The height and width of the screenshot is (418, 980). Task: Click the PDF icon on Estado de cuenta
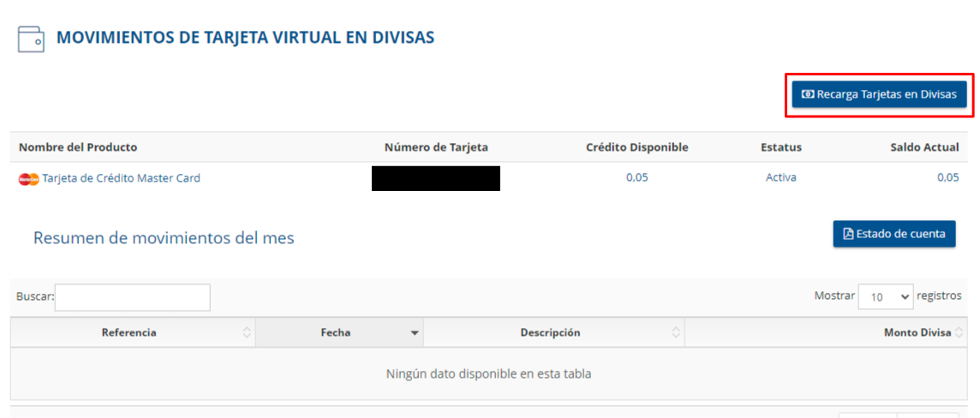click(x=849, y=234)
